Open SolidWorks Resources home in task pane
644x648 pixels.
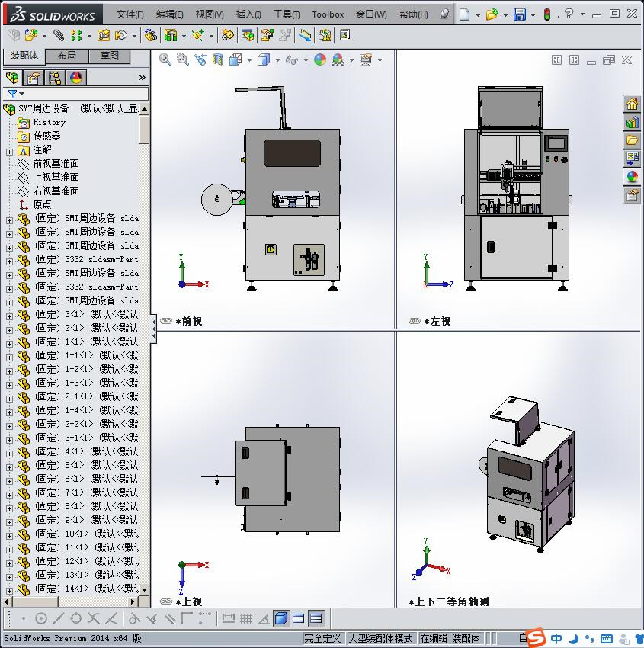point(632,104)
